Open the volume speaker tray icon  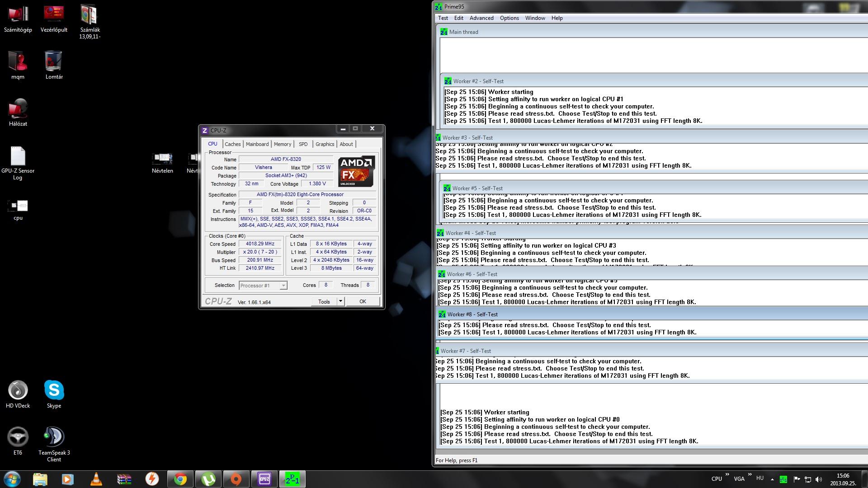pyautogui.click(x=819, y=479)
